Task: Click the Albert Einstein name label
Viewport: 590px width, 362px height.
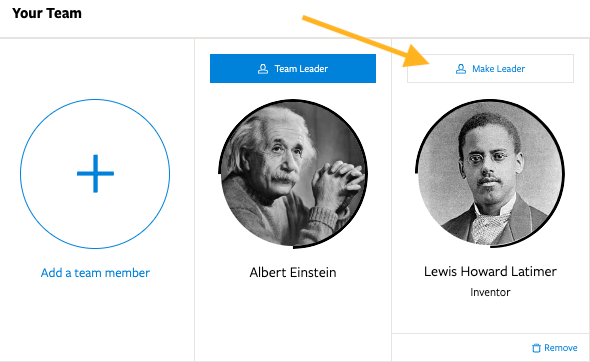Action: tap(293, 272)
